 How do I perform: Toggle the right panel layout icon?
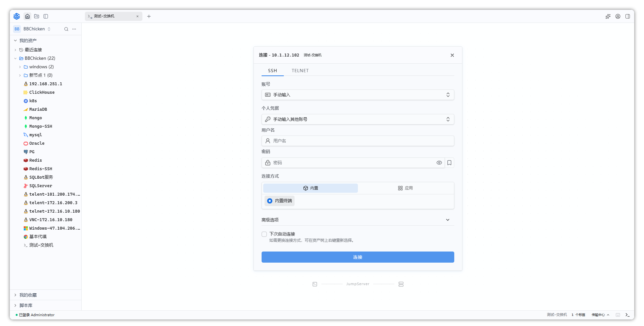tap(628, 16)
